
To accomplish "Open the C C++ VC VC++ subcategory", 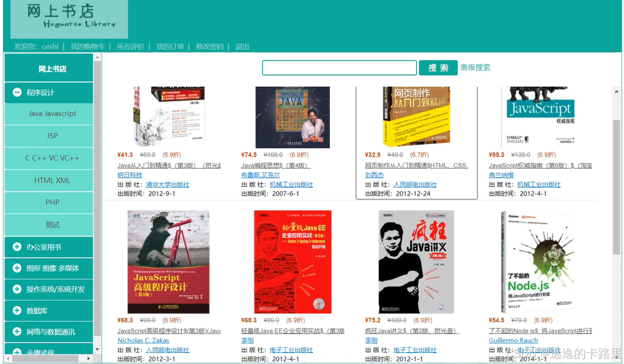I will [49, 158].
